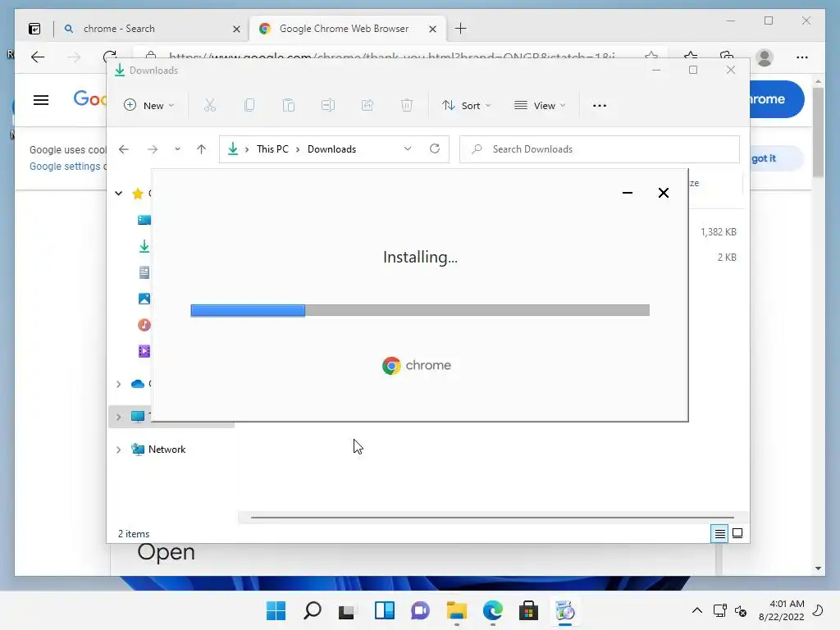The width and height of the screenshot is (840, 630).
Task: Close the Chrome installer dialog
Action: (x=663, y=193)
